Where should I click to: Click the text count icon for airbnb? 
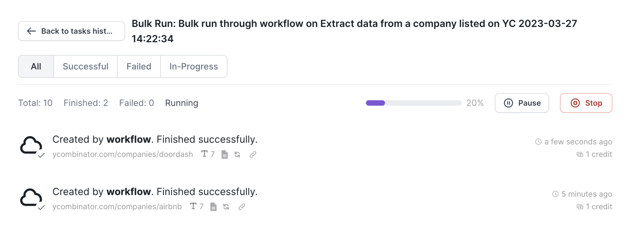193,206
